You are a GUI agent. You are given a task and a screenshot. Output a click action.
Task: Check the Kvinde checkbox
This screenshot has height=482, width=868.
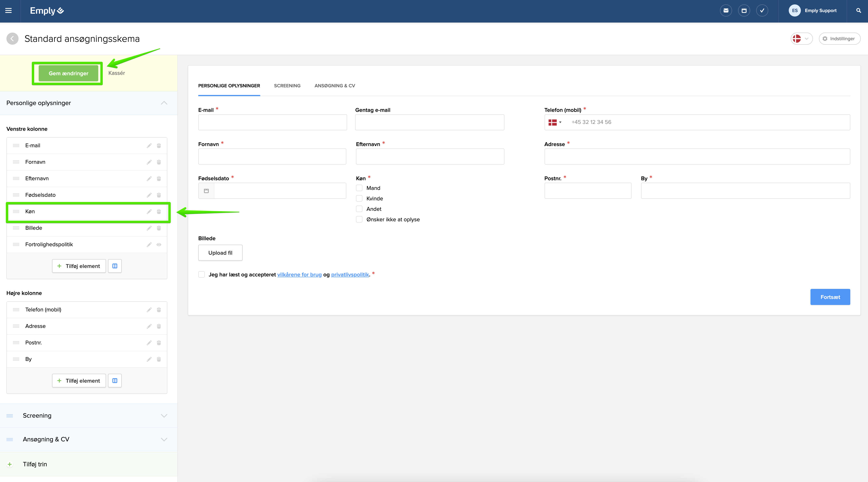click(x=359, y=199)
